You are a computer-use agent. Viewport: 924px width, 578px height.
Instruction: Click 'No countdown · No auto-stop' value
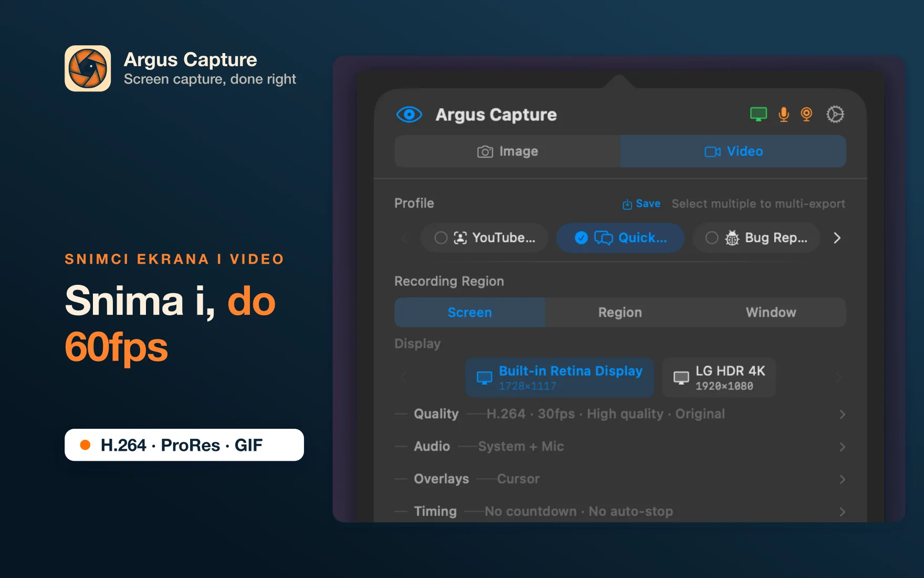(x=579, y=512)
